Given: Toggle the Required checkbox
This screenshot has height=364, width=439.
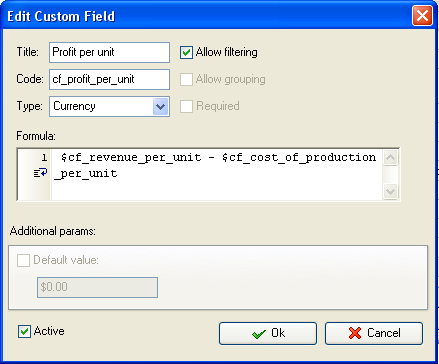Looking at the screenshot, I should [186, 106].
